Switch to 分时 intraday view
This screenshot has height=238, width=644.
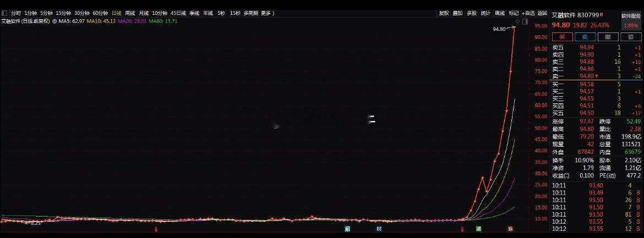point(15,13)
